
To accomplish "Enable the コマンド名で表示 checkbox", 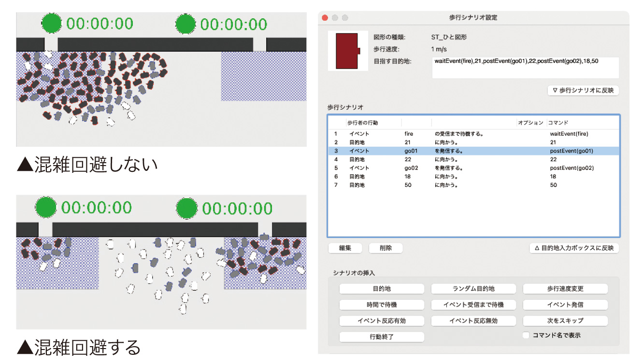I will [526, 336].
